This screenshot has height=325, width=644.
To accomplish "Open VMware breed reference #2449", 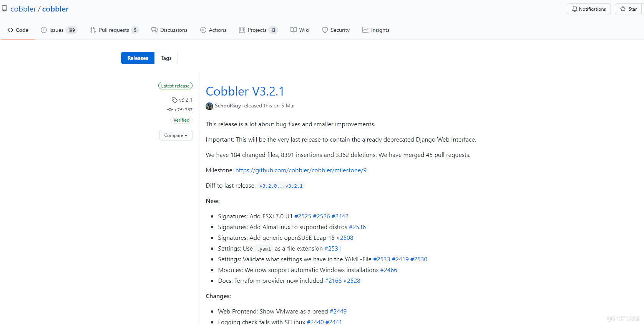I will (x=338, y=311).
